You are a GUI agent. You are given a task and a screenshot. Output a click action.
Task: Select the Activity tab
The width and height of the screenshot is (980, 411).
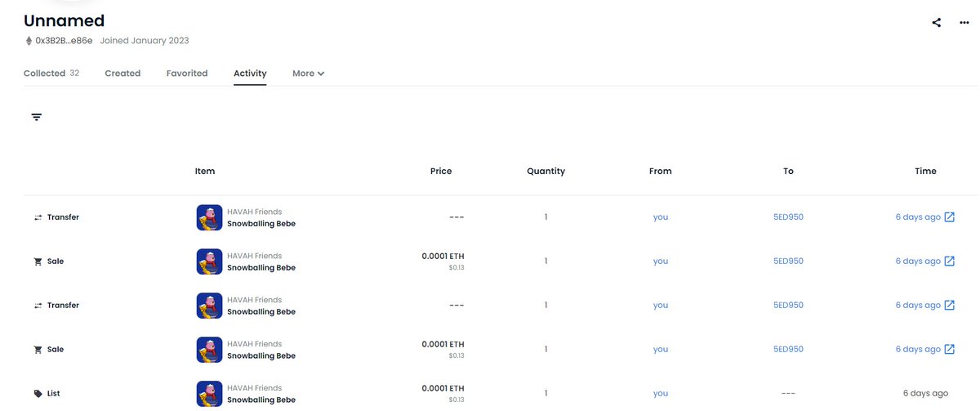click(x=250, y=74)
